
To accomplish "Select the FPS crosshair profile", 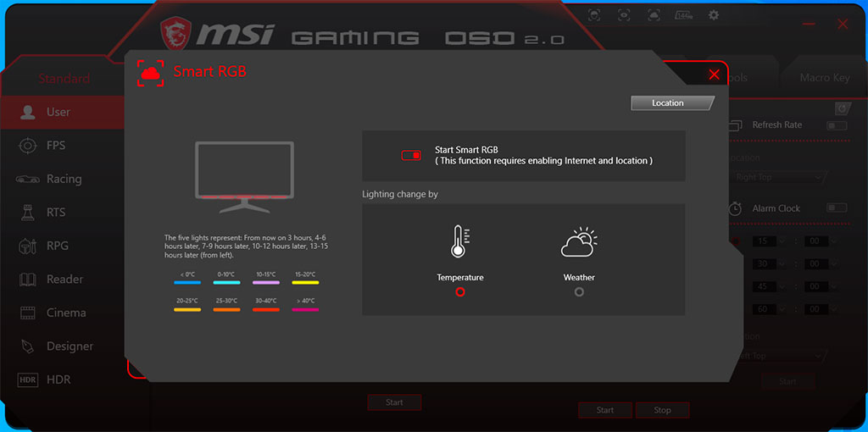I will tap(62, 146).
